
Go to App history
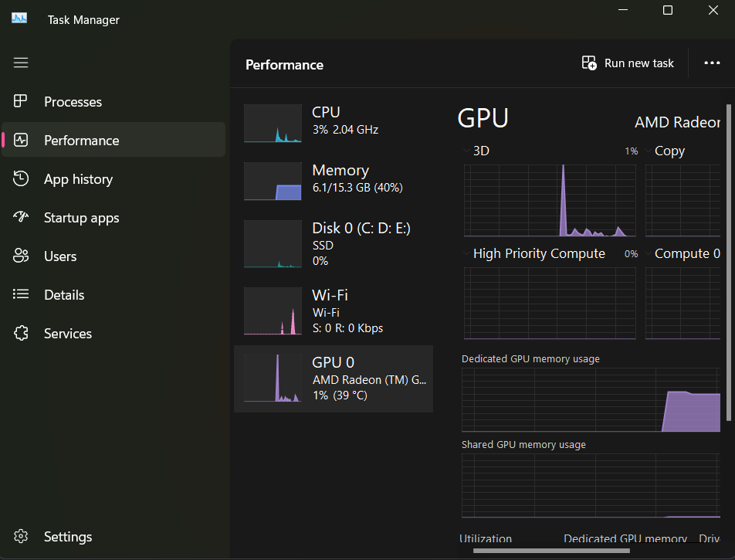point(113,179)
